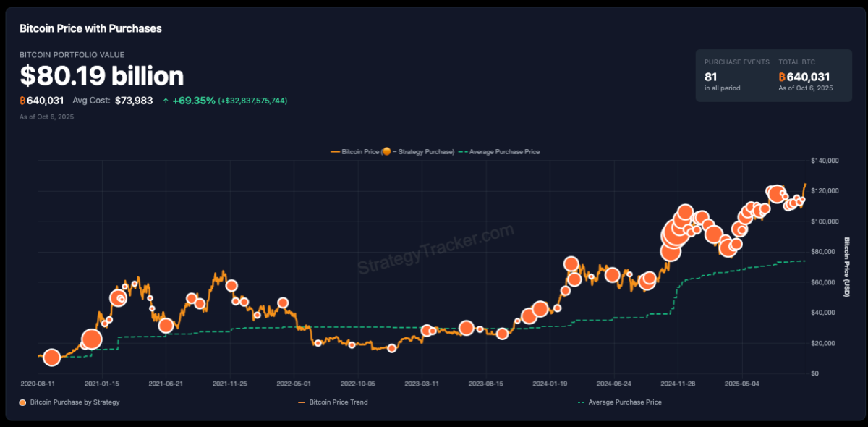Open the StrategyTracker.com watermark link
Screen dimensions: 868x427
tap(435, 249)
